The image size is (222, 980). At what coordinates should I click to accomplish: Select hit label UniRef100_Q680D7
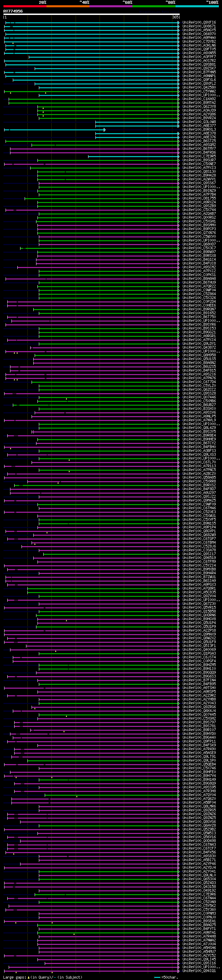tap(199, 244)
